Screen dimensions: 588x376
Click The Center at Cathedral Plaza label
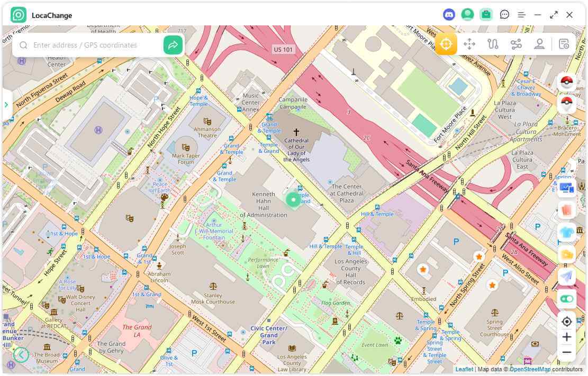pos(347,194)
